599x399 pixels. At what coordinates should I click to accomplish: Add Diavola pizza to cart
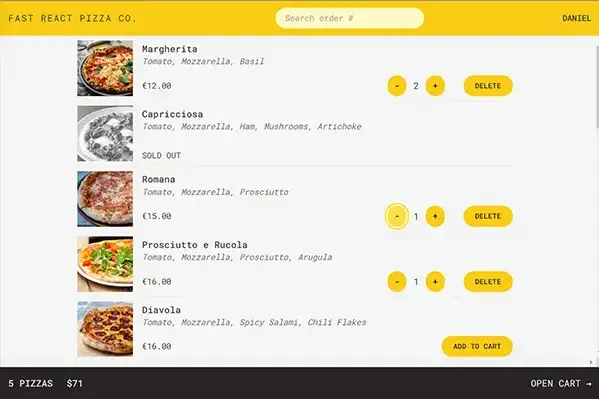(x=477, y=346)
